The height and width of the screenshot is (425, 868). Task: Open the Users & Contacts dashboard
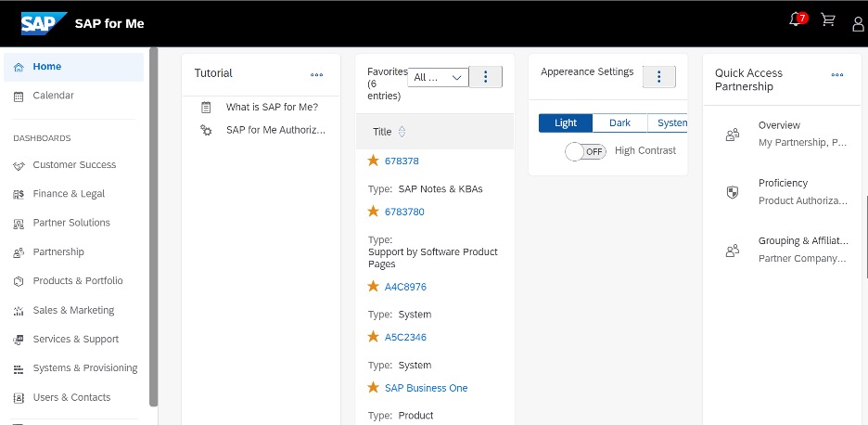(x=73, y=397)
